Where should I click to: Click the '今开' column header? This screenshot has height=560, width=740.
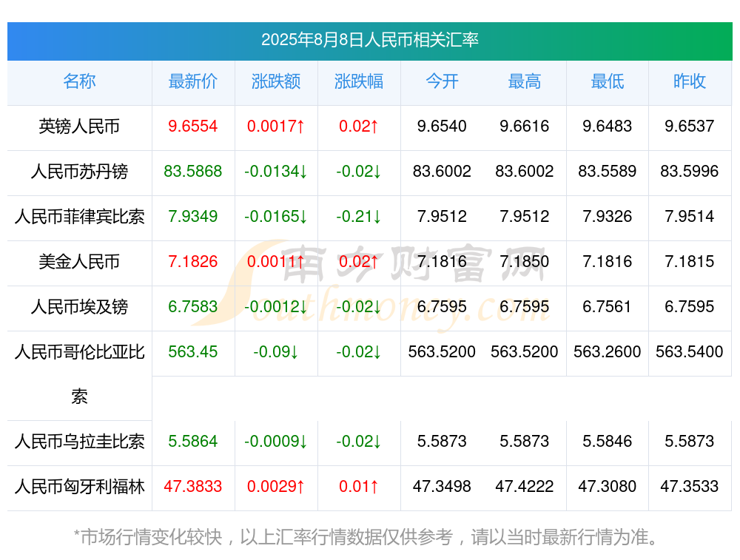442,81
